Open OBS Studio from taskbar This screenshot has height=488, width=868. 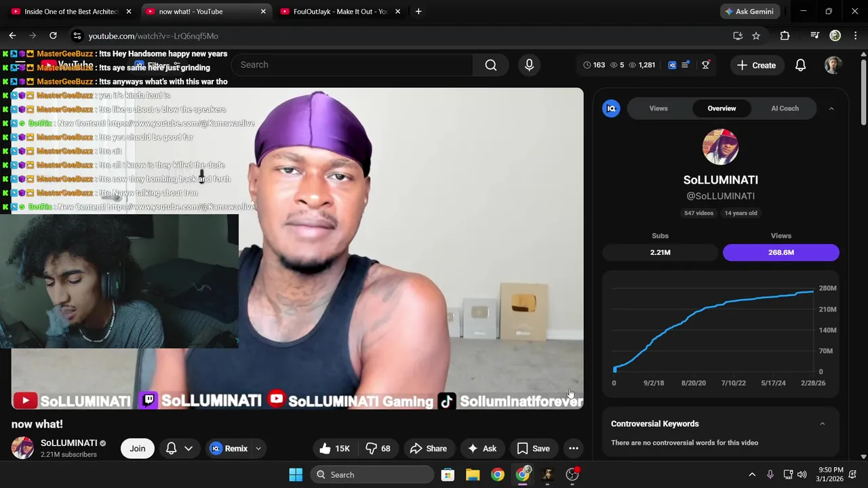[572, 474]
